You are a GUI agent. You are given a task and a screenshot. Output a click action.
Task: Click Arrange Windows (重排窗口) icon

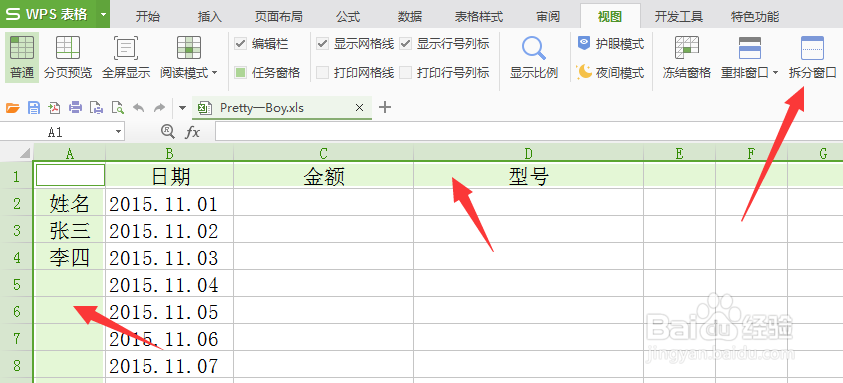tap(749, 48)
